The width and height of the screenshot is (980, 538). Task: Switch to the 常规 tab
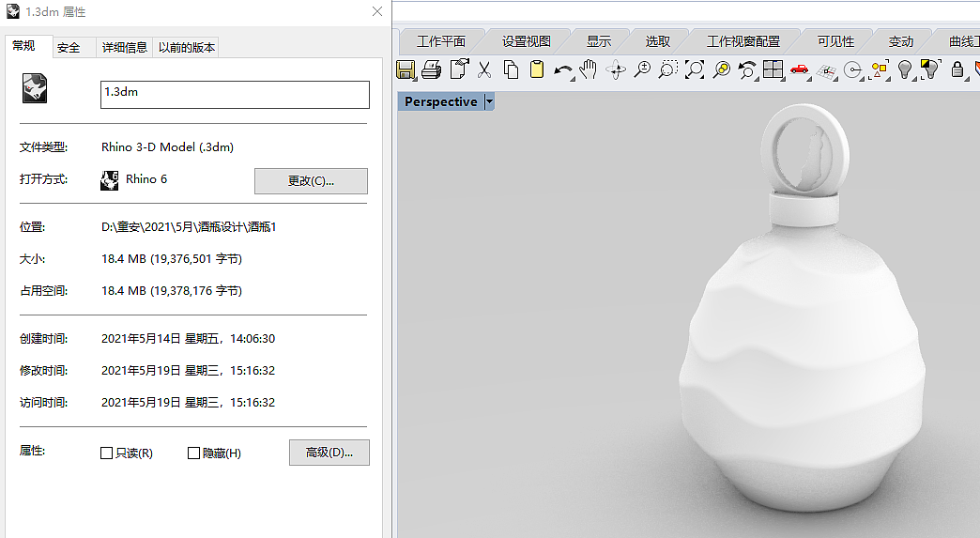coord(23,46)
